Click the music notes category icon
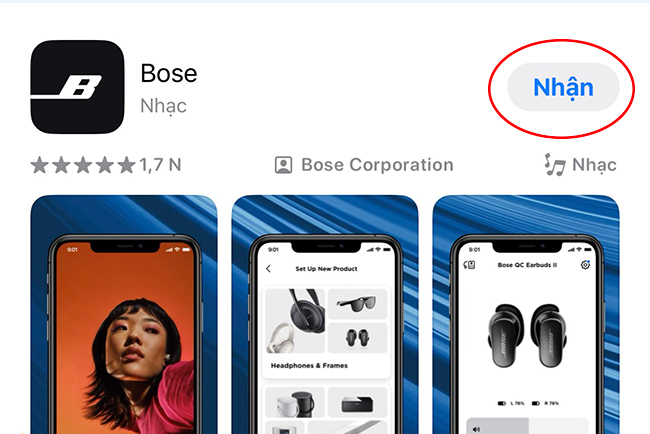Screen dimensions: 650x434 (555, 165)
